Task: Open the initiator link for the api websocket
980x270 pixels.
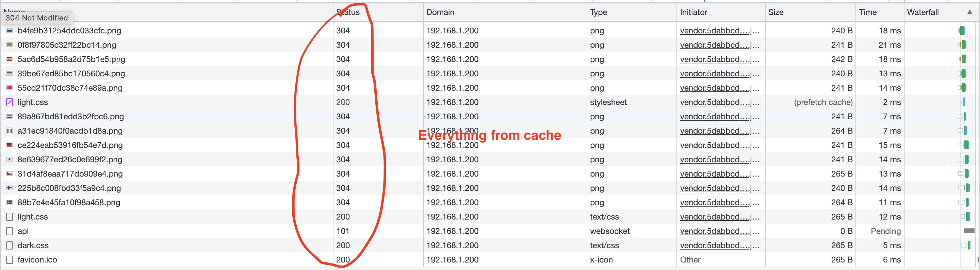Action: [720, 231]
